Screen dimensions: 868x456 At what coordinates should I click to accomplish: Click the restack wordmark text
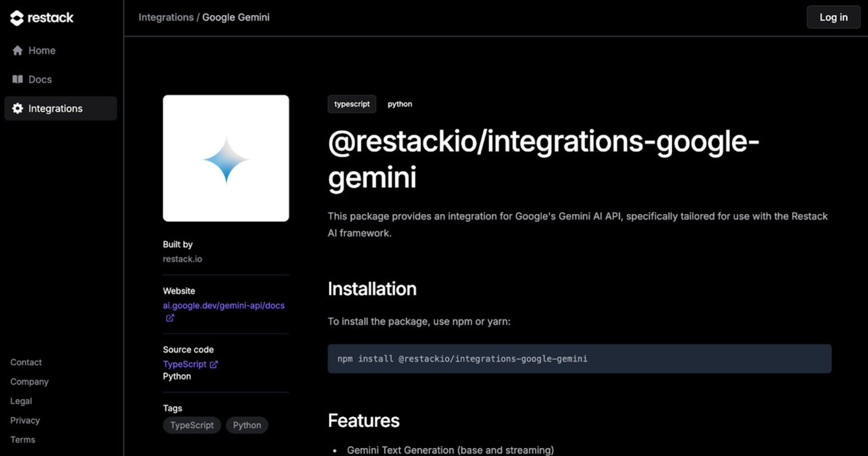[x=51, y=18]
